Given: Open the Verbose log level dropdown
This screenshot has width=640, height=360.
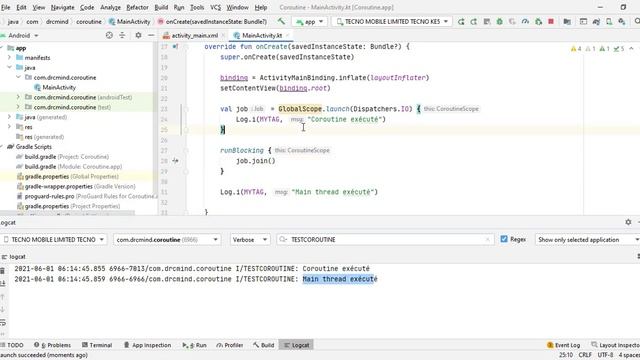Looking at the screenshot, I should (x=249, y=240).
